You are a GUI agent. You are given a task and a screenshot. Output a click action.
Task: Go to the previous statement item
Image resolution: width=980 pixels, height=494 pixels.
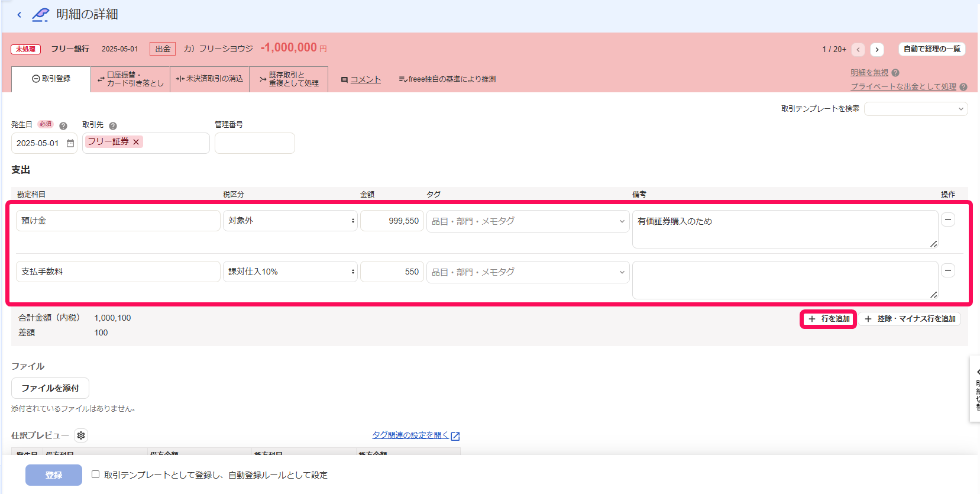(x=858, y=50)
